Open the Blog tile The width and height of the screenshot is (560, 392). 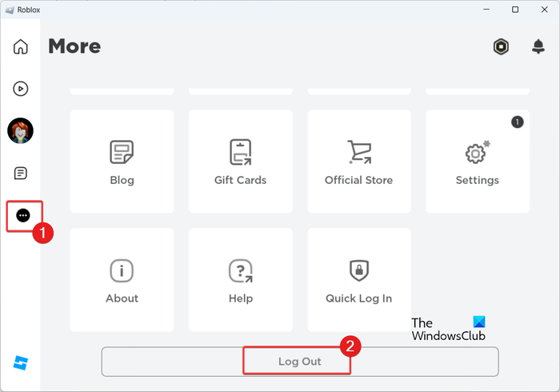pyautogui.click(x=122, y=162)
